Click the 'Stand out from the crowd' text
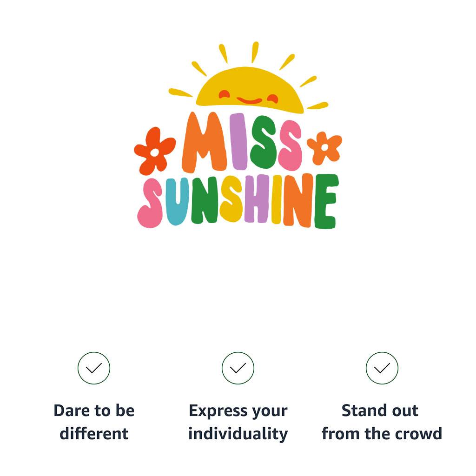This screenshot has width=476, height=476. 382,422
